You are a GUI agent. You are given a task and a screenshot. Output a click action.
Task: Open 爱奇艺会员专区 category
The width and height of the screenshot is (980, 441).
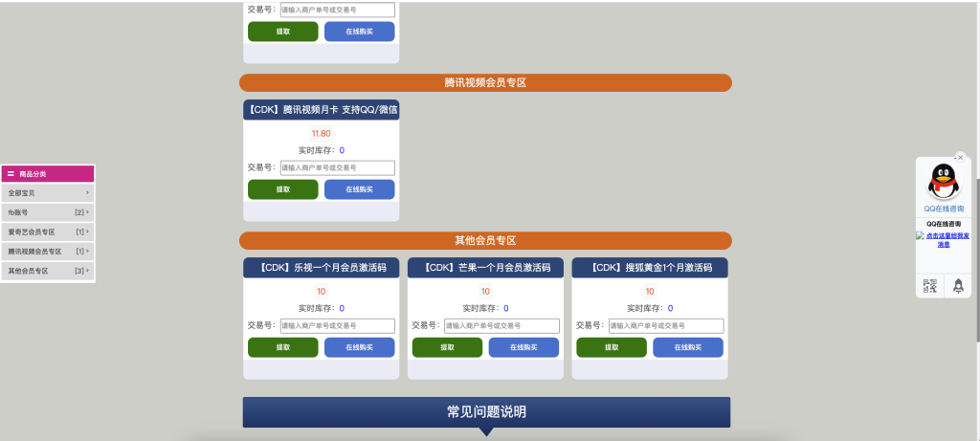48,232
